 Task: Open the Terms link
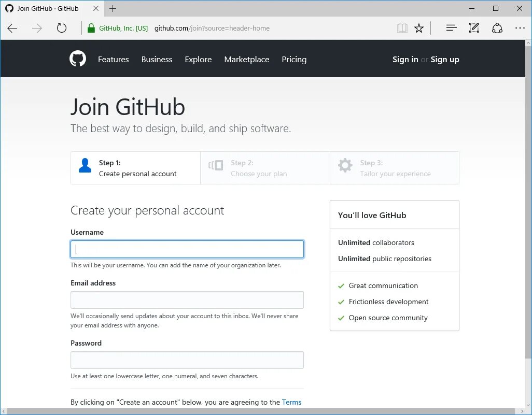291,402
